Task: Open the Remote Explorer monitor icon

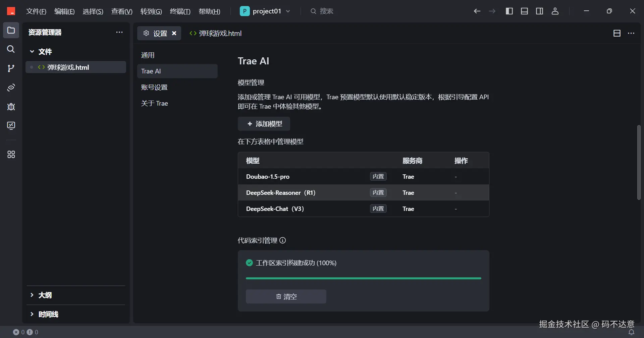Action: point(11,125)
